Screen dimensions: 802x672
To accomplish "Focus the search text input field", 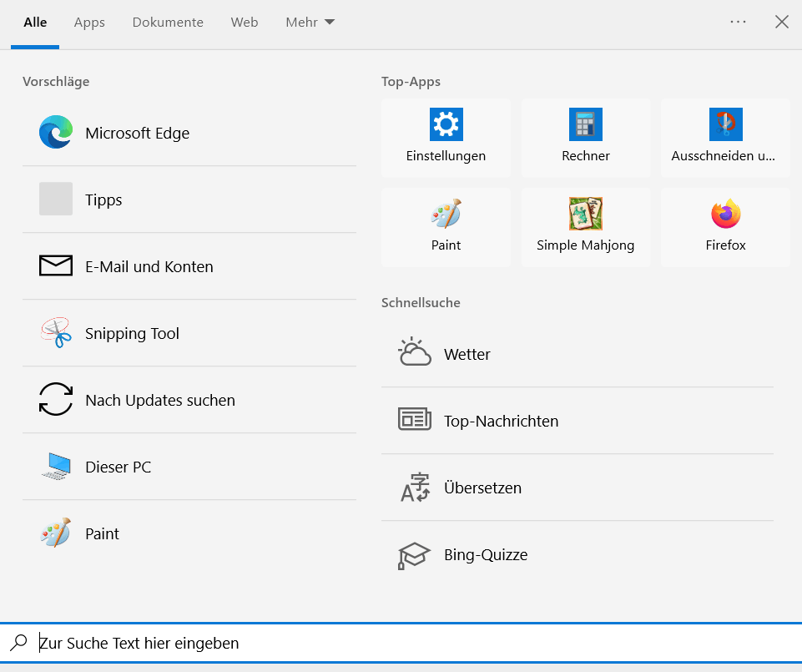I will point(401,643).
